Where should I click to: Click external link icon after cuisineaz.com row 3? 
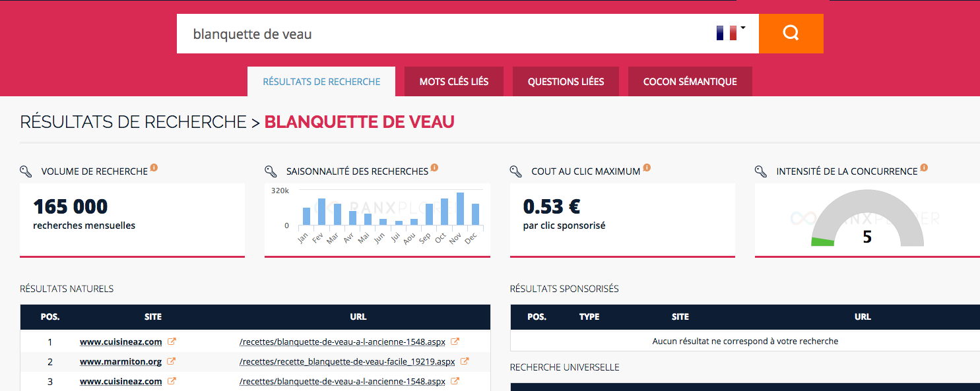click(172, 381)
